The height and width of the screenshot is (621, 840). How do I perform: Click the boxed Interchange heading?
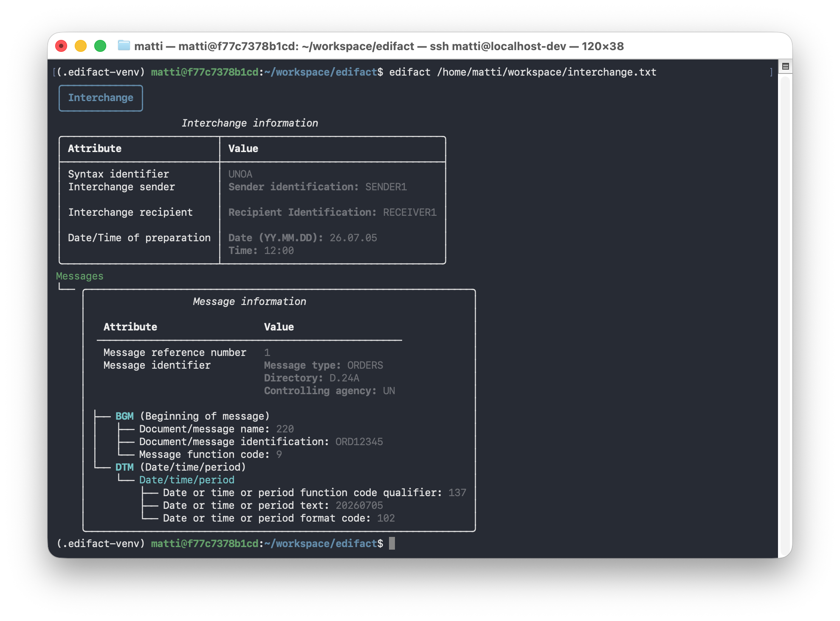point(101,98)
